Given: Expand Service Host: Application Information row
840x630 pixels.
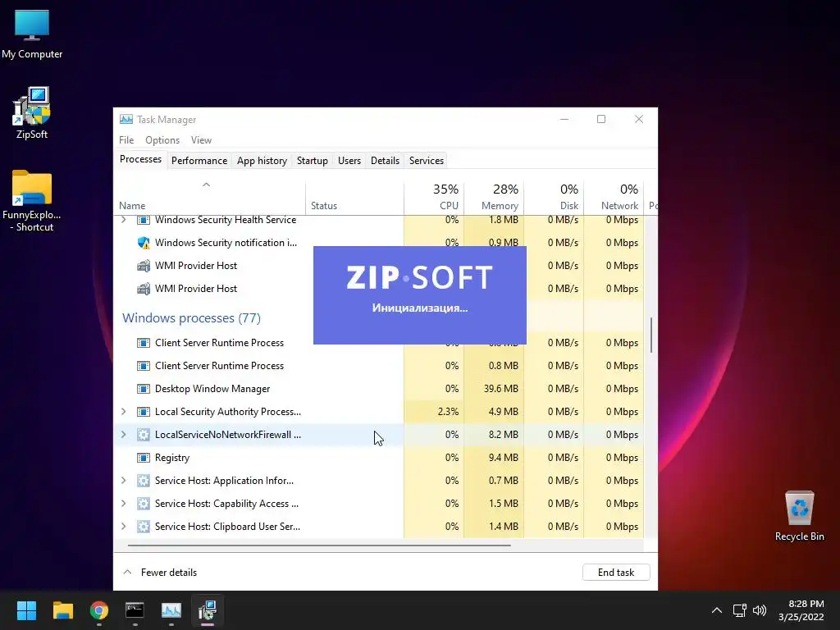Looking at the screenshot, I should click(x=124, y=481).
